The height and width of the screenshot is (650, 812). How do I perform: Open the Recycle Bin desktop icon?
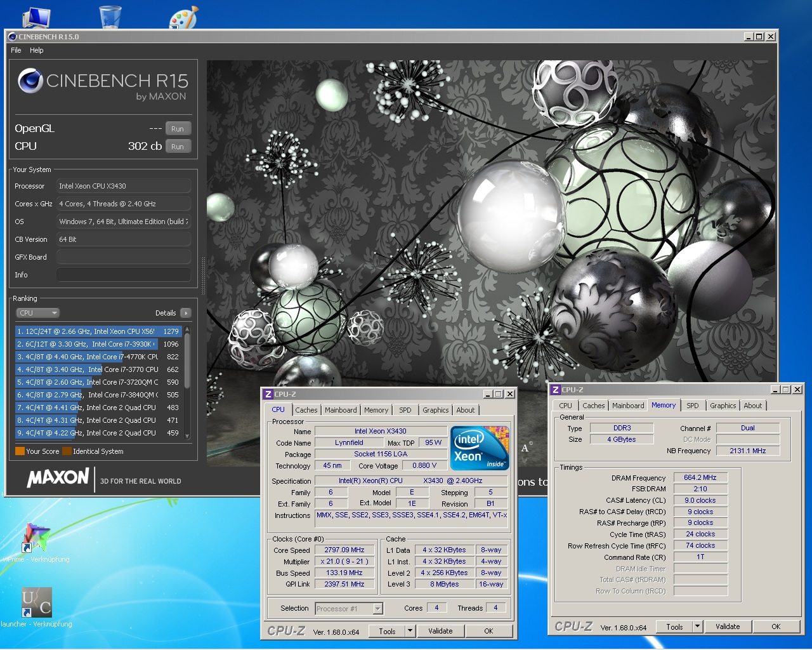[110, 17]
